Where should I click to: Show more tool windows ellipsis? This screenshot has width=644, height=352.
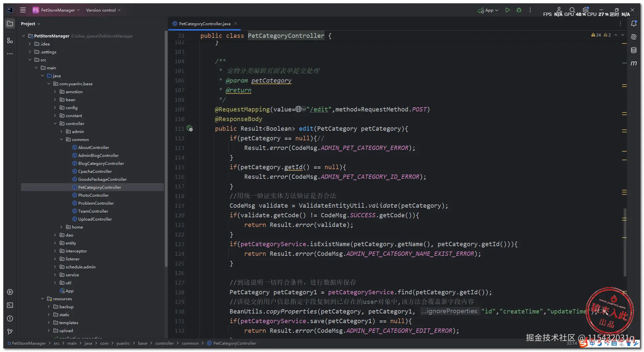pyautogui.click(x=10, y=53)
